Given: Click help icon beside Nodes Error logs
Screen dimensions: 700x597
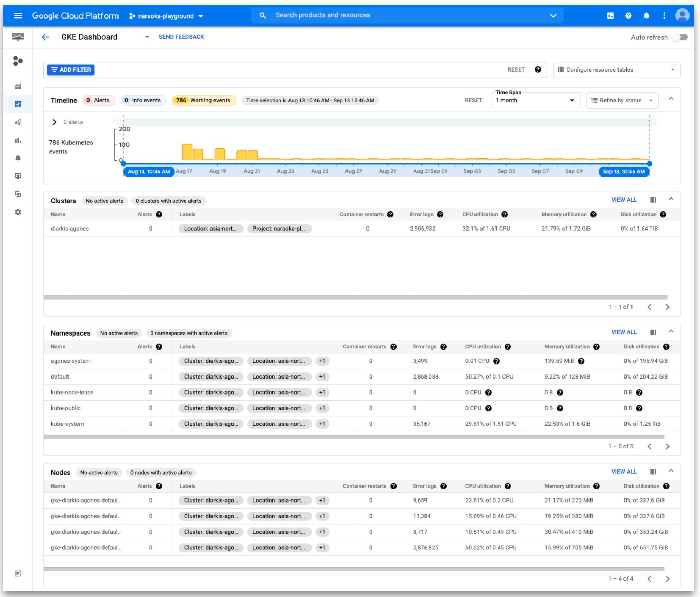Looking at the screenshot, I should click(x=443, y=487).
